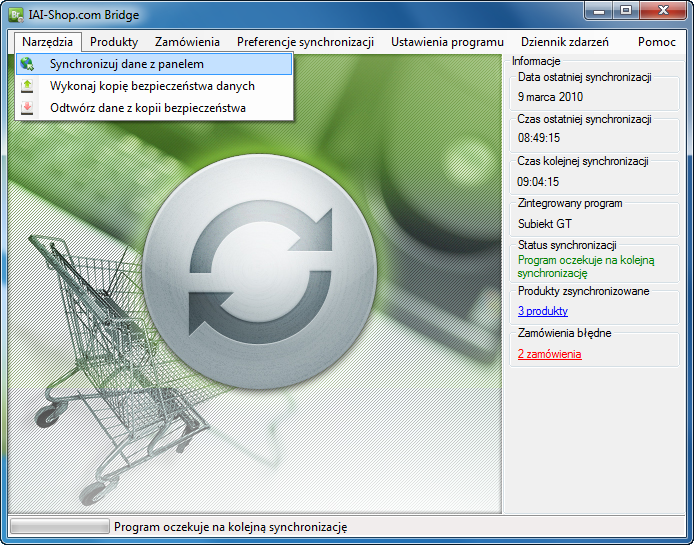
Task: Choose Odtwórz dane z kopii bezpieczeństwa
Action: (154, 108)
